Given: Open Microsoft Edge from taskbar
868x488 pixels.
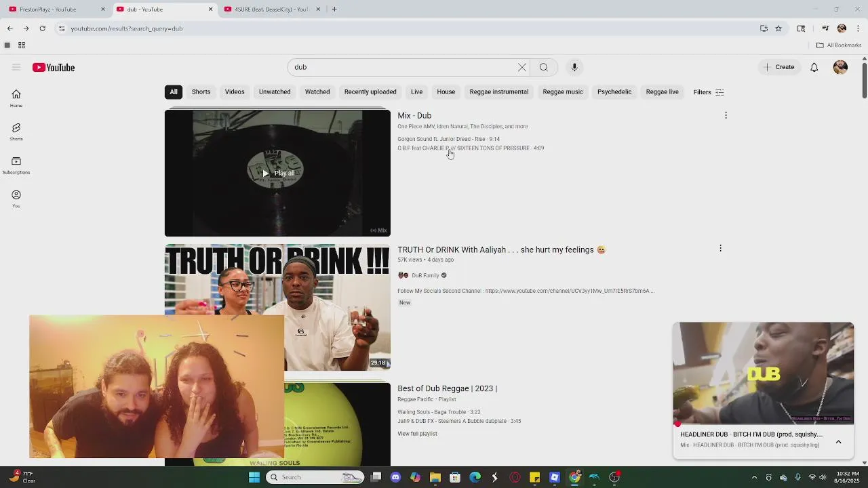Looking at the screenshot, I should [x=475, y=477].
